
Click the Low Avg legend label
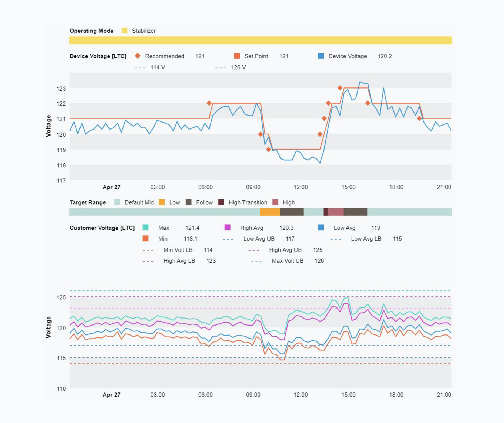[344, 228]
